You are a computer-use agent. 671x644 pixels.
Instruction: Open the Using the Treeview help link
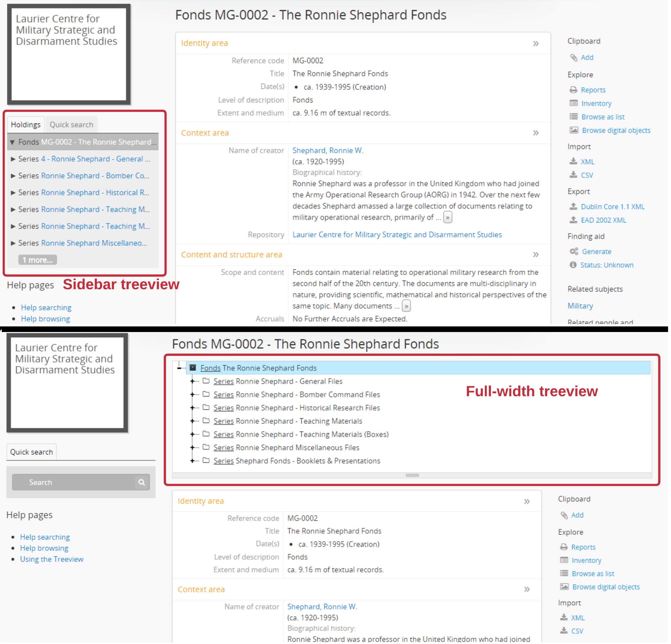(x=52, y=559)
